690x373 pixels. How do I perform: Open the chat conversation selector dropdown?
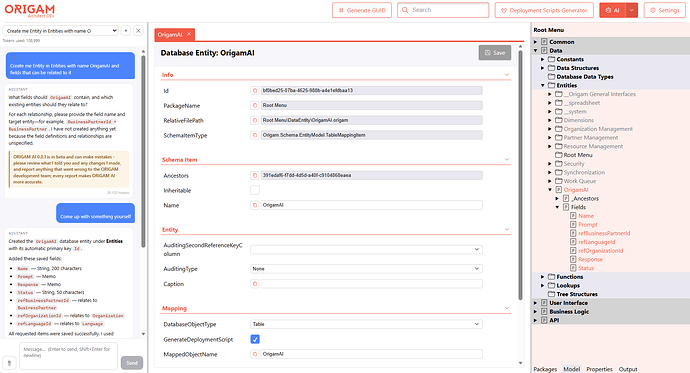click(61, 31)
